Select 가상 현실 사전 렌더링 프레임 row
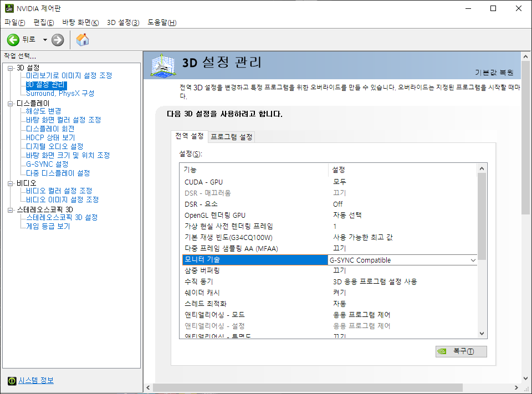532x394 pixels. pyautogui.click(x=329, y=226)
